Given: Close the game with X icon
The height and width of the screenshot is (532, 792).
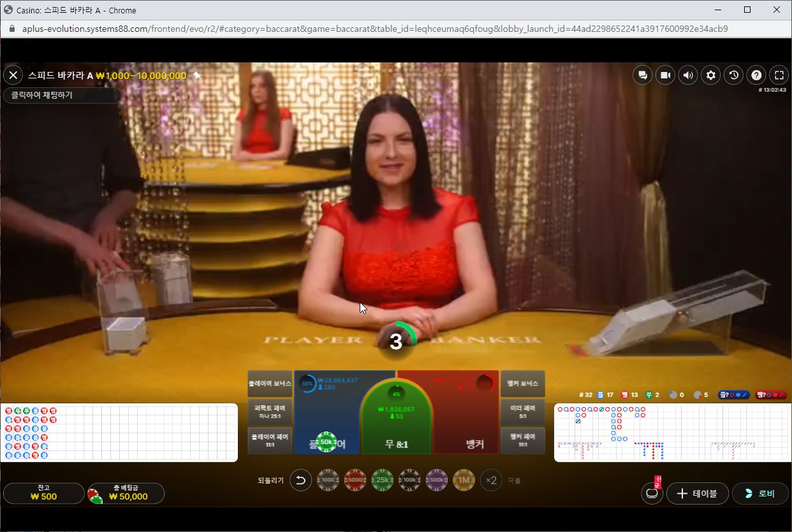Looking at the screenshot, I should click(13, 75).
